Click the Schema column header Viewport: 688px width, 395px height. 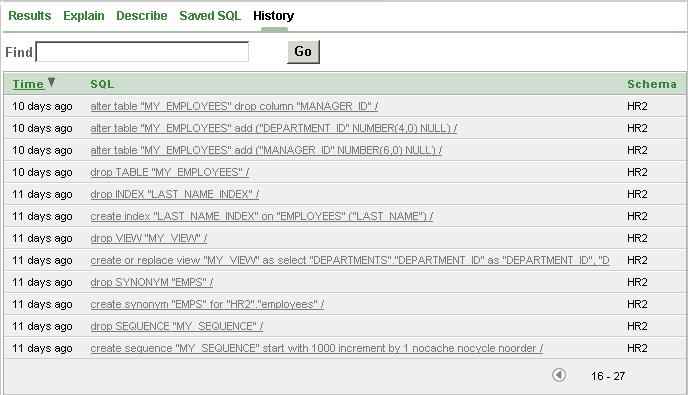coord(652,84)
